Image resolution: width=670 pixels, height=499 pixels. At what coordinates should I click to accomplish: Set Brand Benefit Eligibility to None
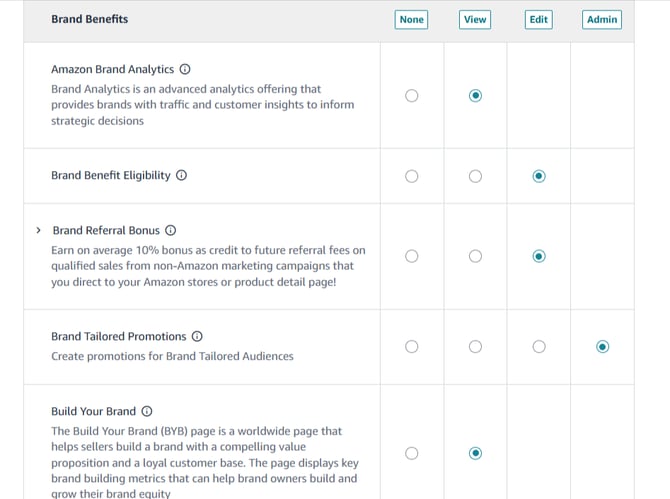[x=412, y=176]
